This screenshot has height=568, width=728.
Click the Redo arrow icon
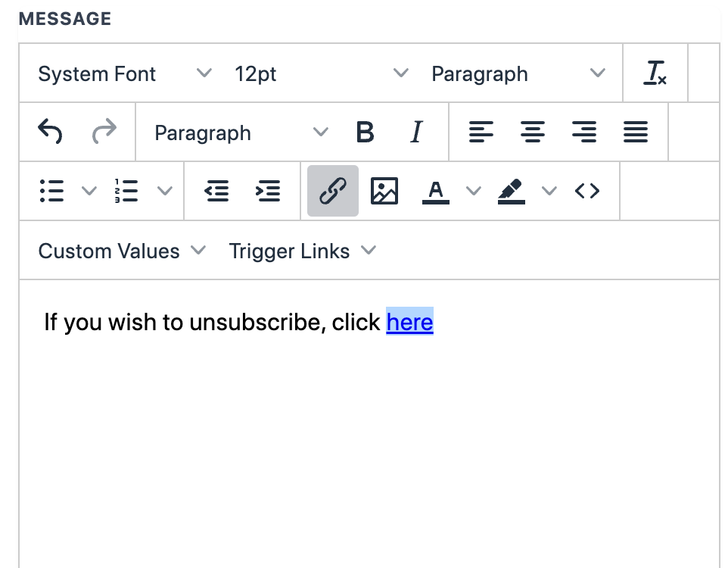click(x=104, y=132)
